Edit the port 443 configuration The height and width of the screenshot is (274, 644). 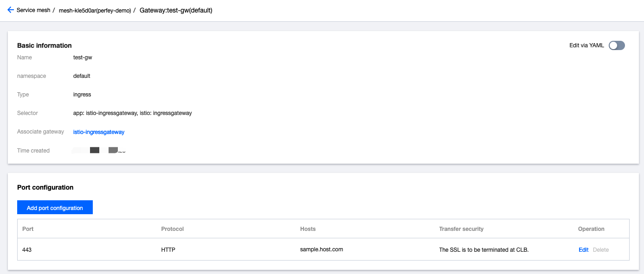583,250
